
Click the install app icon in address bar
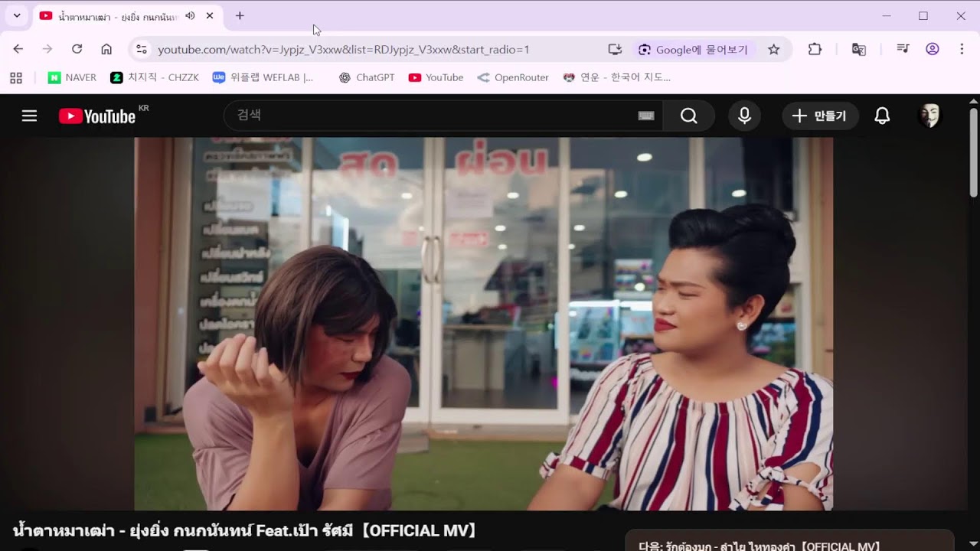[615, 49]
